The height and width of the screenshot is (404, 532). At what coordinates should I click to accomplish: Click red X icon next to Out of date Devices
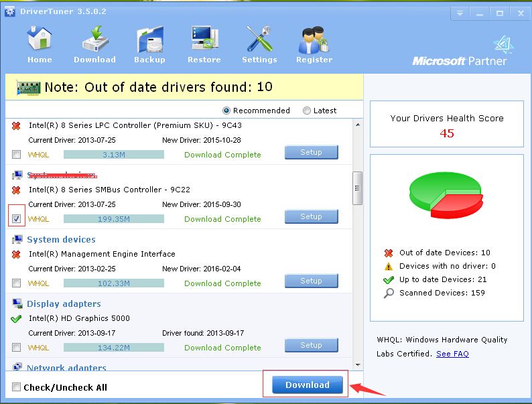(389, 253)
